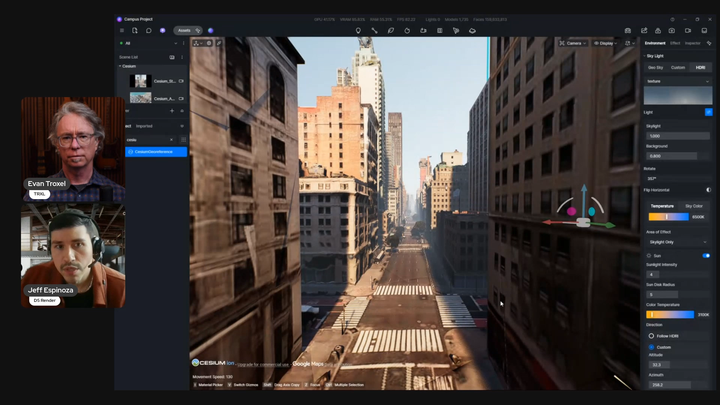Click the Background value slider

pos(678,156)
